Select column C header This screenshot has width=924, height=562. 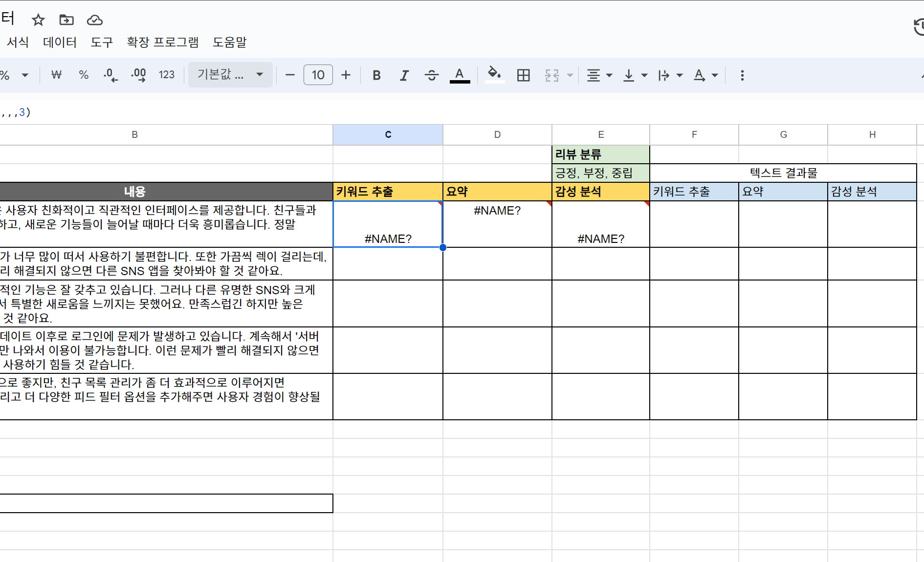pos(388,134)
